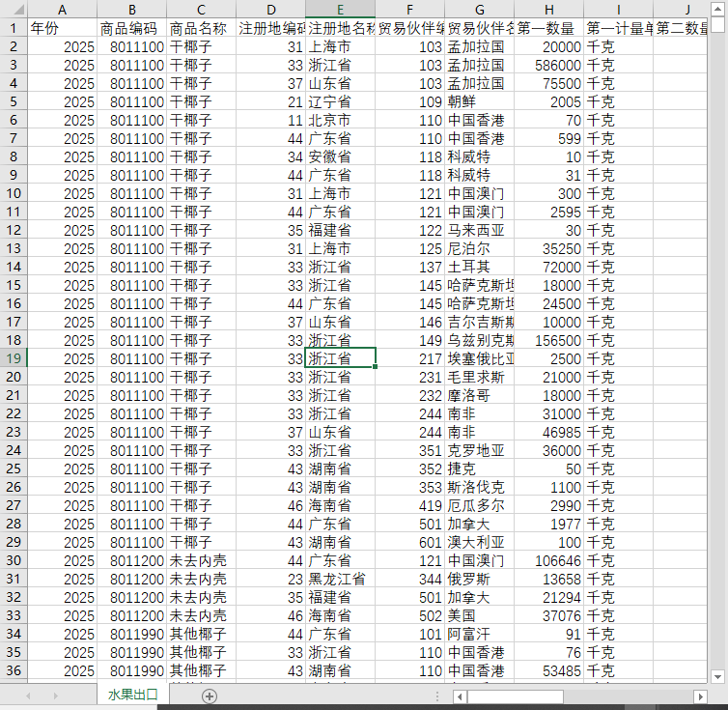The image size is (728, 710).
Task: Select the 厄瓜多尔 cell
Action: pyautogui.click(x=479, y=505)
